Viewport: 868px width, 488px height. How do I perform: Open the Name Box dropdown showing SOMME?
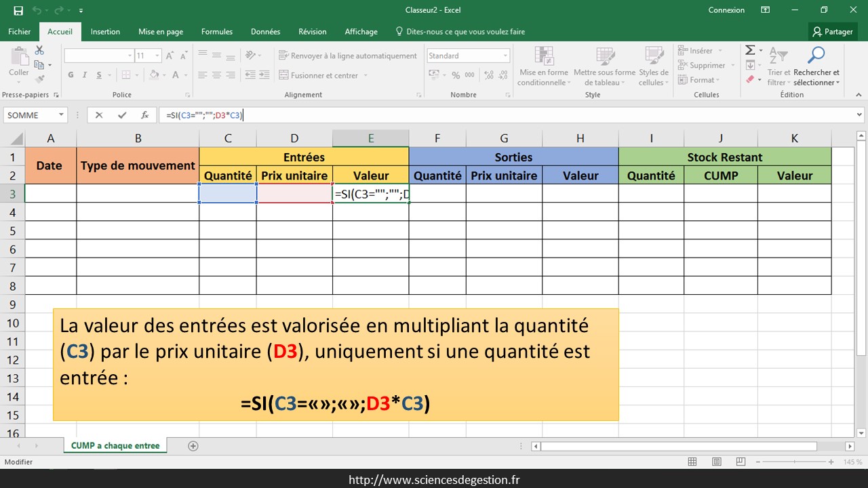tap(61, 115)
